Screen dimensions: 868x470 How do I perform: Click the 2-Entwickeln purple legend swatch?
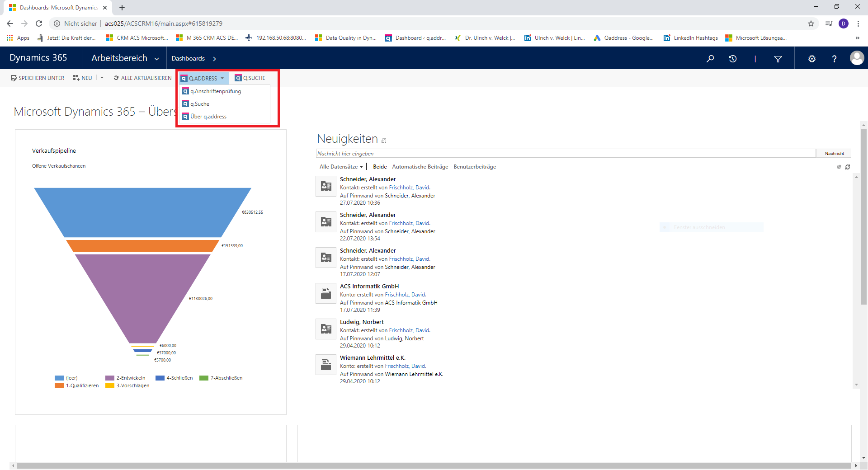[110, 378]
